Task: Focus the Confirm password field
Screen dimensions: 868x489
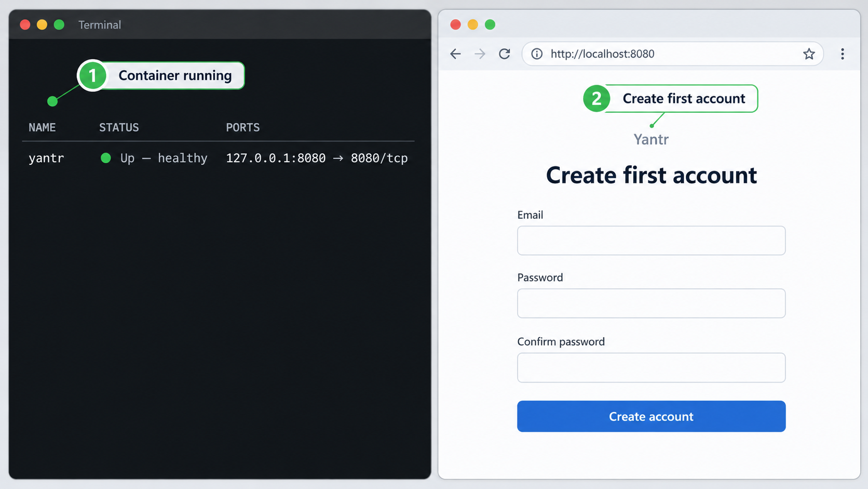Action: tap(651, 368)
